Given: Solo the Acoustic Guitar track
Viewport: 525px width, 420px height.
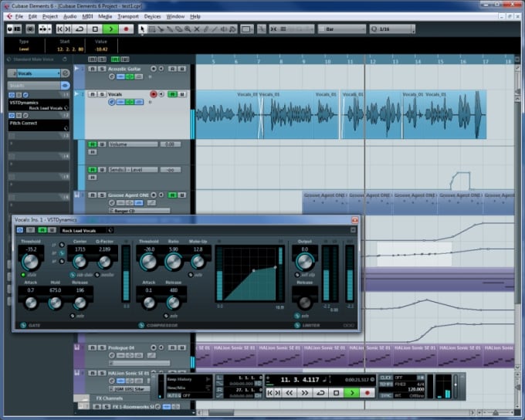Looking at the screenshot, I should pyautogui.click(x=102, y=69).
